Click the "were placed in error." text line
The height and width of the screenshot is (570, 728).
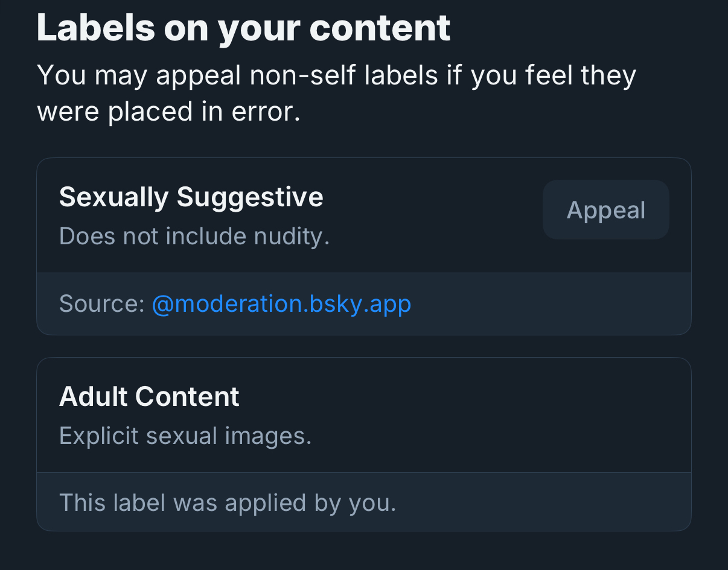tap(168, 112)
